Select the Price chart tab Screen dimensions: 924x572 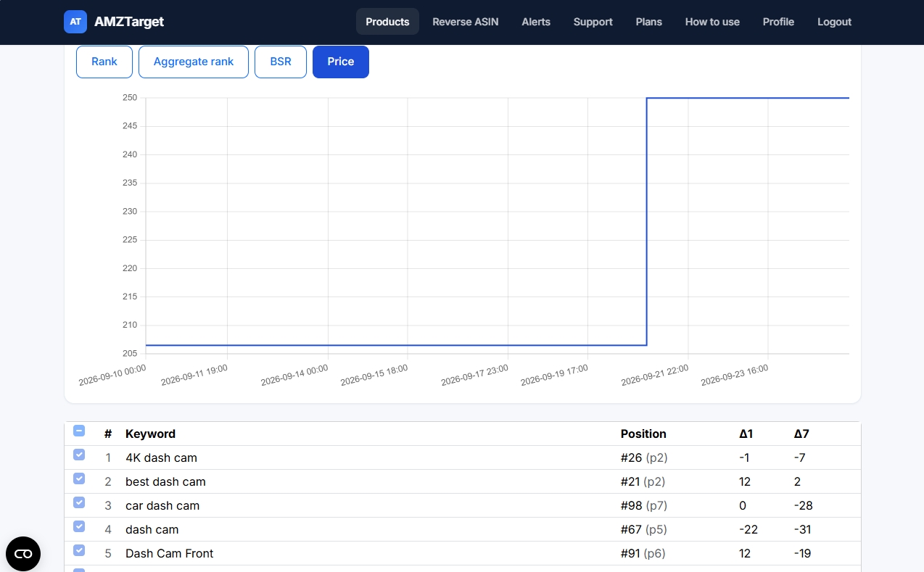(x=341, y=62)
